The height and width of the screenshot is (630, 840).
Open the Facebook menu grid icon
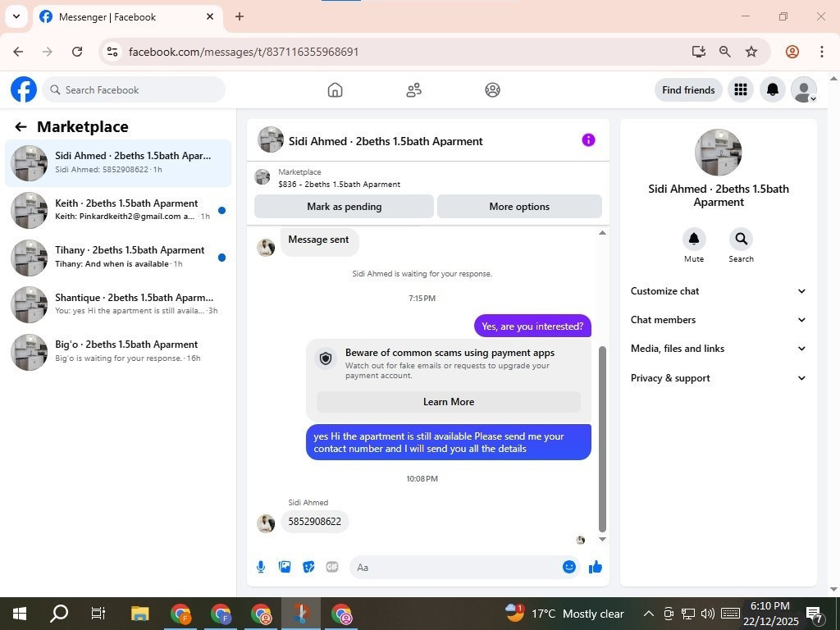741,89
